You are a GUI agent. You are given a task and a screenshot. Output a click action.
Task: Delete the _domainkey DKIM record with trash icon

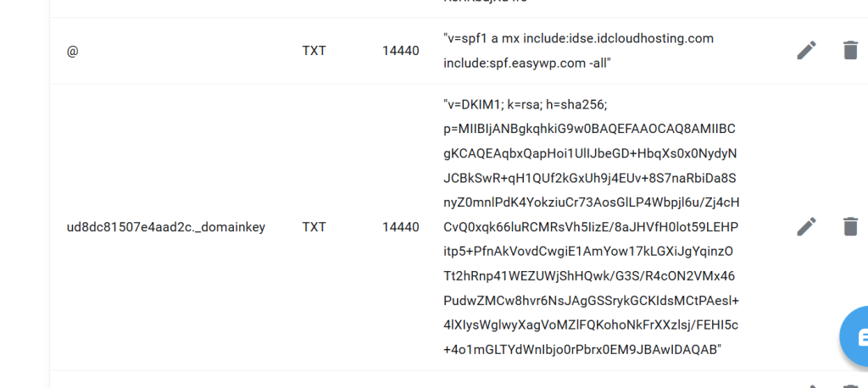click(850, 226)
